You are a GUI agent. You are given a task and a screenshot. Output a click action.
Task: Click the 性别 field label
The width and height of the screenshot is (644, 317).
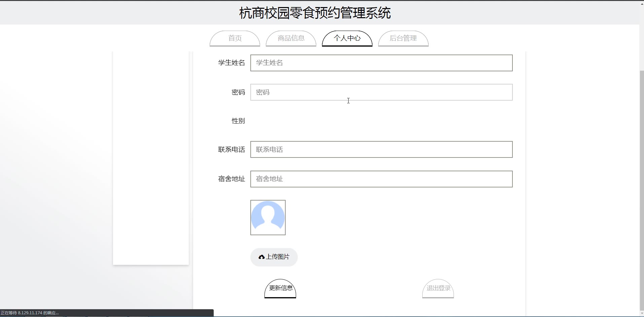pos(238,121)
